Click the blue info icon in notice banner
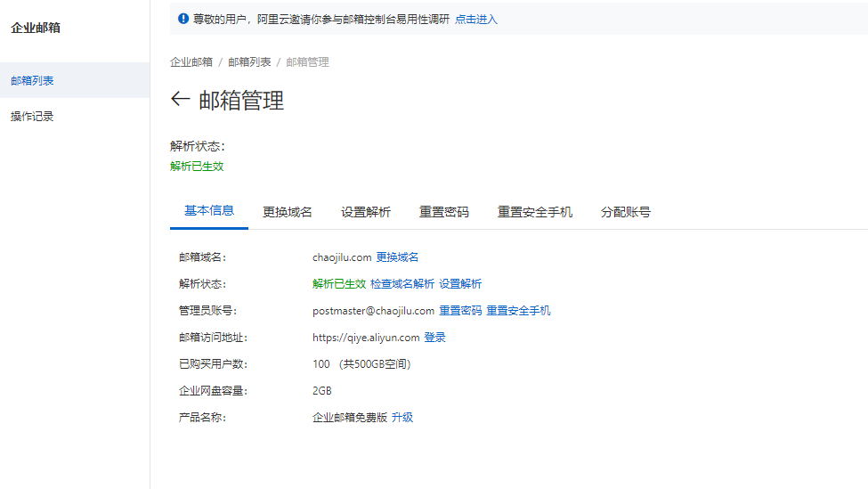The image size is (868, 489). [x=183, y=19]
